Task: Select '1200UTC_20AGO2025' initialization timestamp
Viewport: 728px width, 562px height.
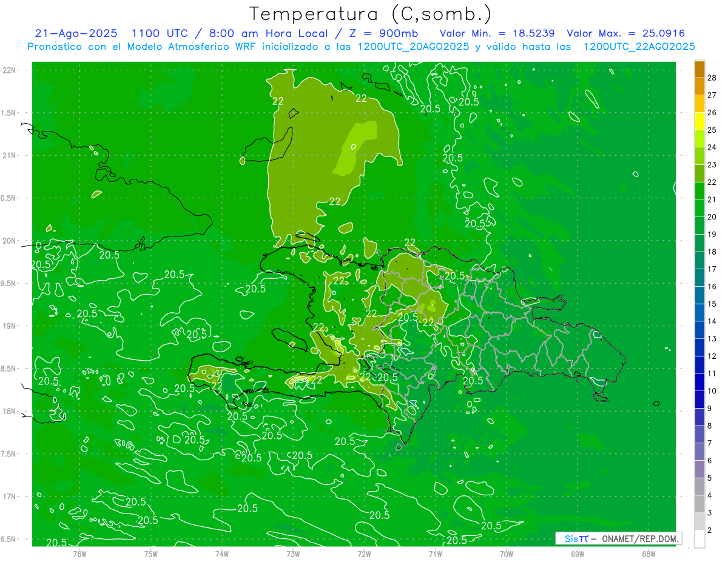Action: tap(413, 47)
